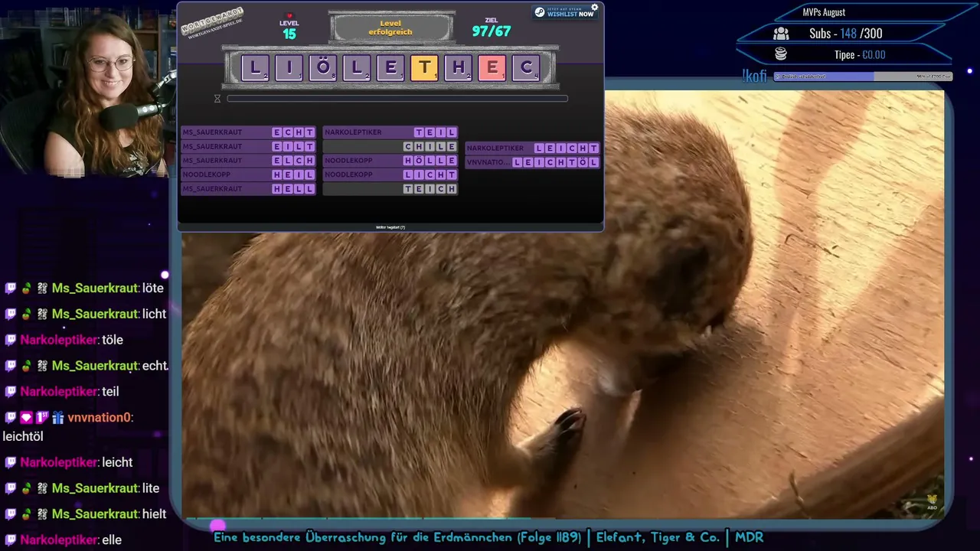980x551 pixels.
Task: Click the 'MVPs August' header
Action: coord(824,12)
